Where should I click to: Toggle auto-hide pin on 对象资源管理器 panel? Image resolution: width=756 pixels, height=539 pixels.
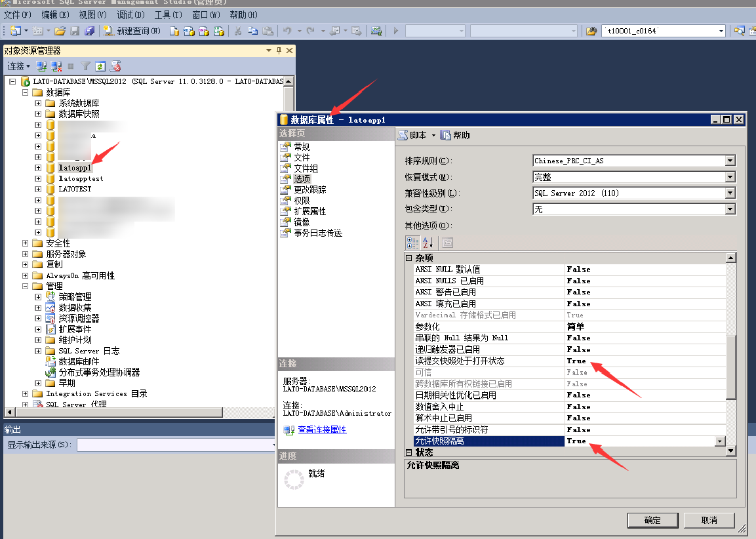[279, 50]
